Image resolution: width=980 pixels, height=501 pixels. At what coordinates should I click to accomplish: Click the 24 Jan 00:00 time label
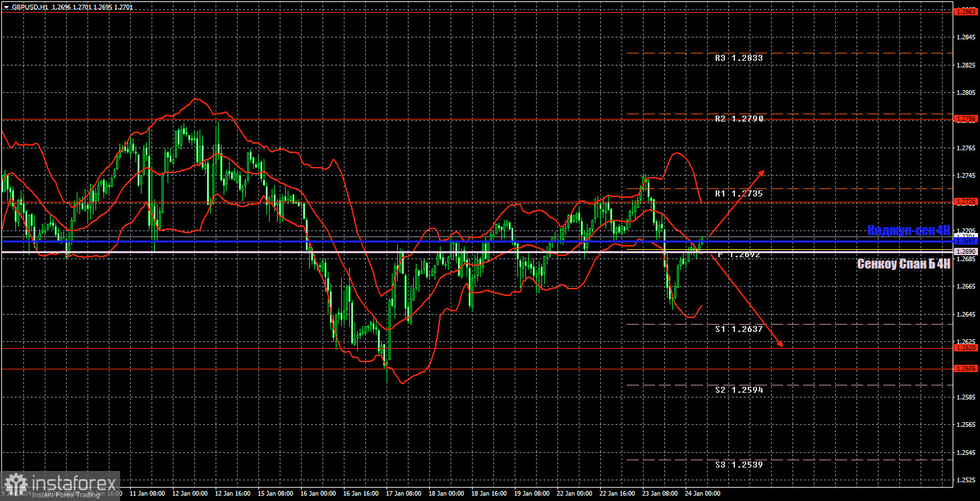pyautogui.click(x=704, y=493)
